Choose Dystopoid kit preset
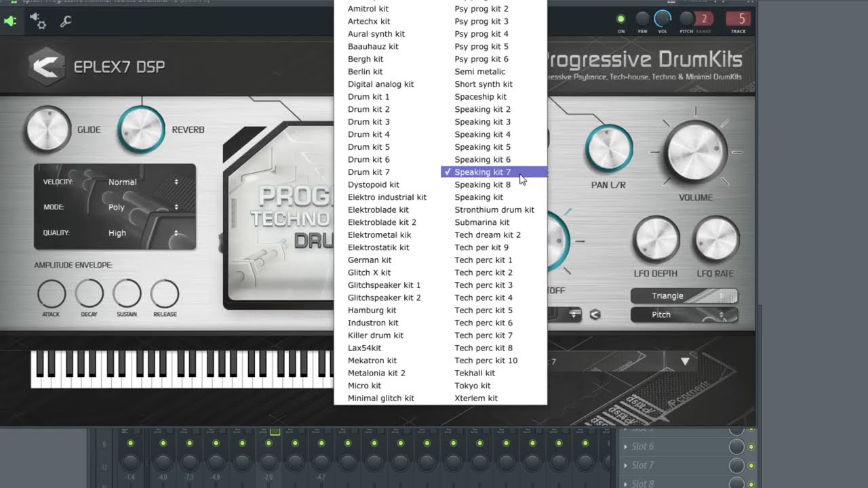This screenshot has height=488, width=868. pos(387,184)
